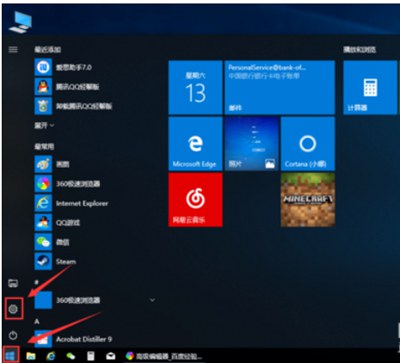400x363 pixels.
Task: Launch the Minecraft tile
Action: [x=308, y=199]
